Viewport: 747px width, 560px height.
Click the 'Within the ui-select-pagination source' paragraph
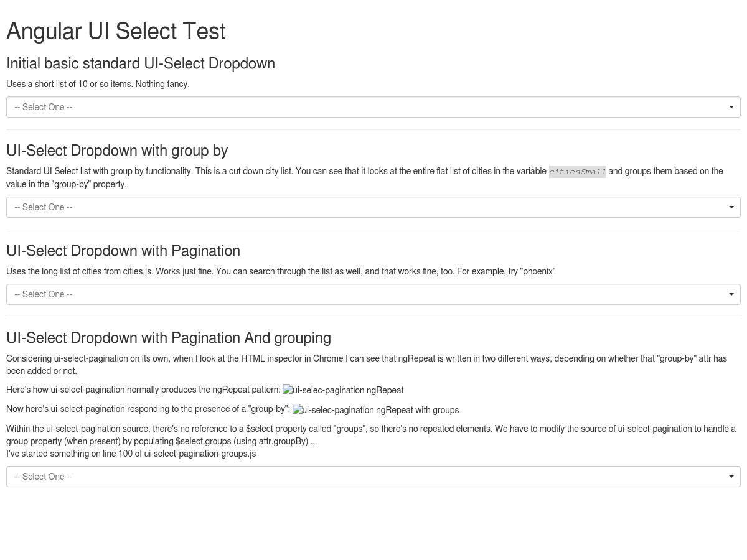371,435
